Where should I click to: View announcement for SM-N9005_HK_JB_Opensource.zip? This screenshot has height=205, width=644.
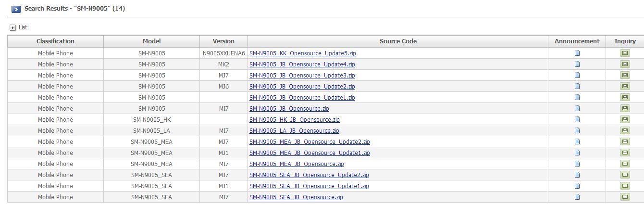point(577,120)
